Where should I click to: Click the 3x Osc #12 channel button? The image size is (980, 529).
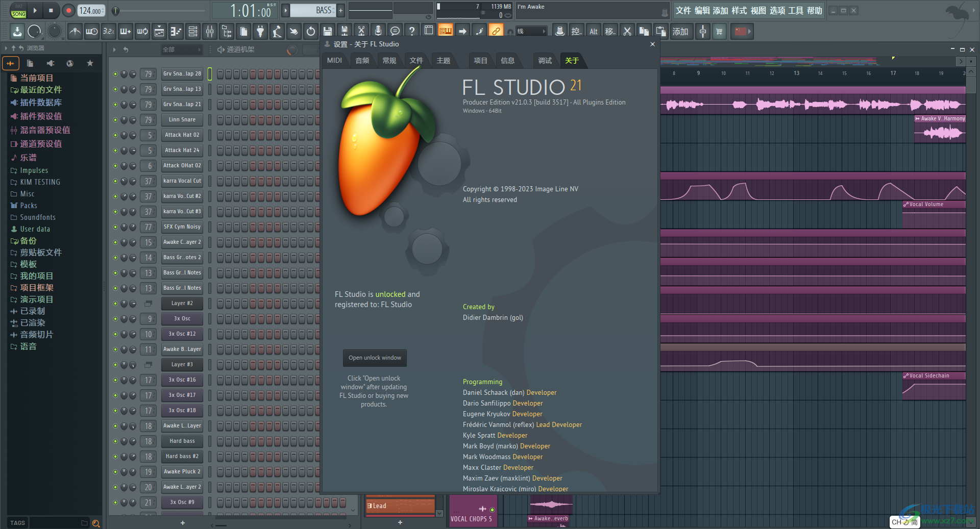tap(182, 334)
